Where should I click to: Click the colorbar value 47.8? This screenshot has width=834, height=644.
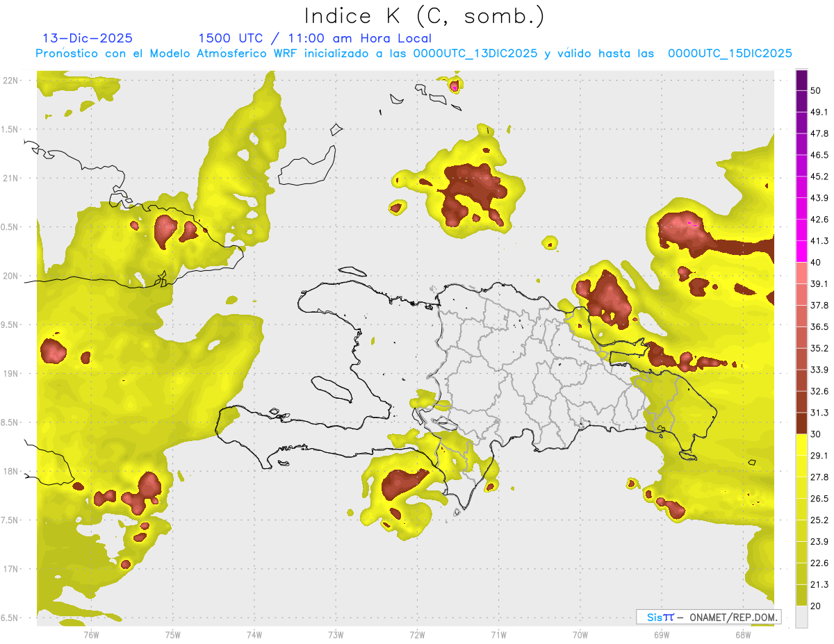pos(820,133)
